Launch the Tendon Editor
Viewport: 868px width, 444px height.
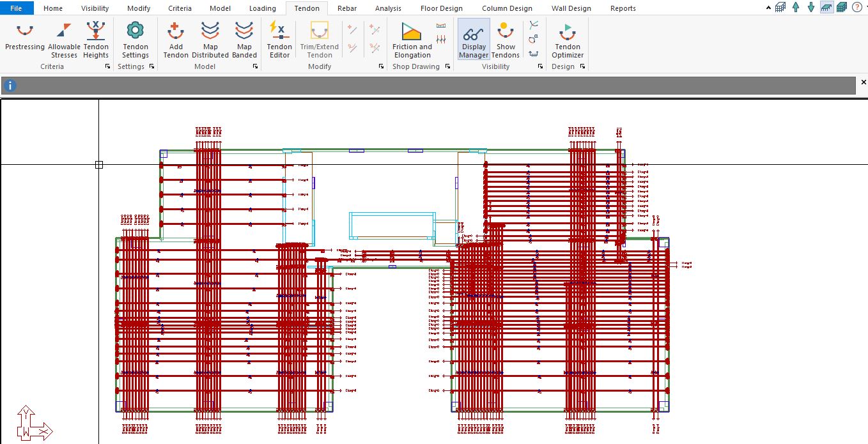279,38
